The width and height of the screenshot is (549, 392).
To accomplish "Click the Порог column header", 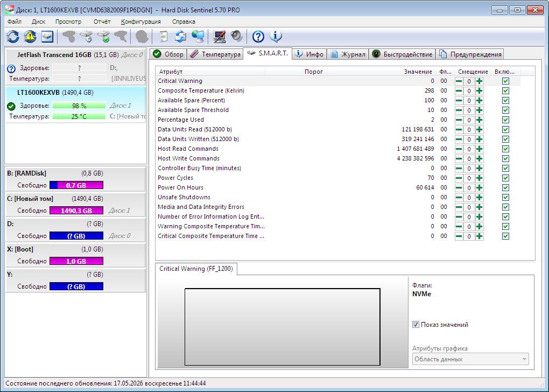I will pos(296,72).
